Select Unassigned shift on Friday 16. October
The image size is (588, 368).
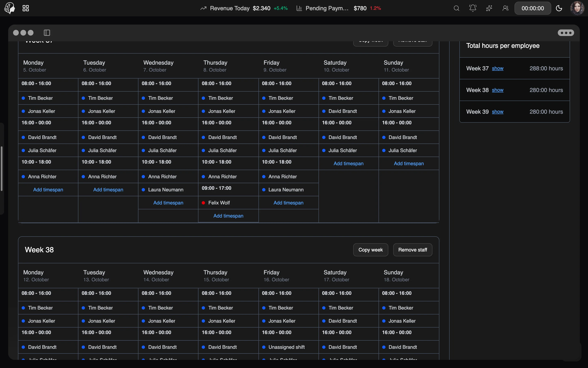(x=288, y=347)
